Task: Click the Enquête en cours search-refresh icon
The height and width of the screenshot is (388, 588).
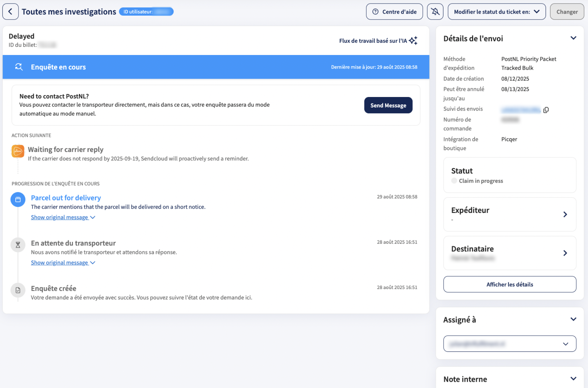Action: click(x=19, y=67)
